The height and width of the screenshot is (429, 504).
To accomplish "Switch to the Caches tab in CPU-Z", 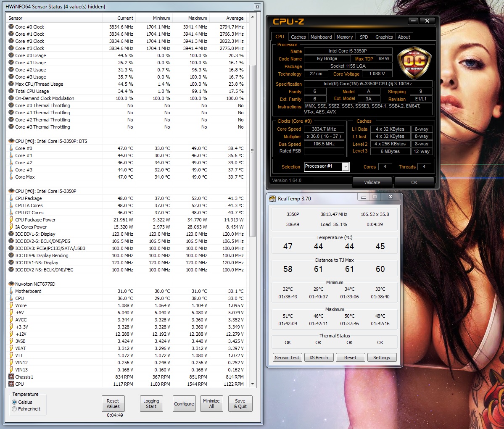I will pyautogui.click(x=298, y=37).
